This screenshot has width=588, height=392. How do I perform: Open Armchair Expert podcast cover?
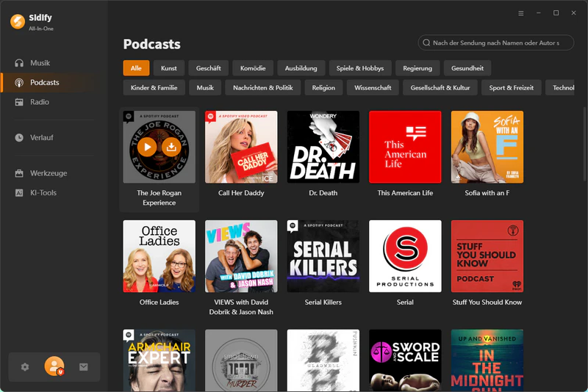[x=159, y=360]
